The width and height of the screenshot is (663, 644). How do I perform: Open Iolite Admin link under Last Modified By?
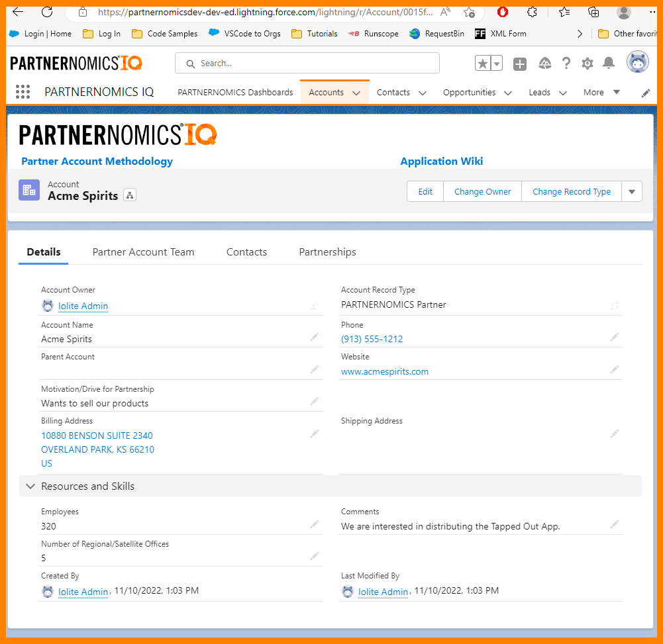(383, 592)
